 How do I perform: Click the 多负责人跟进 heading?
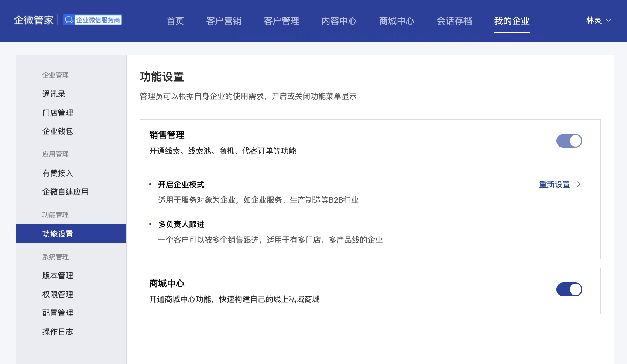(x=181, y=224)
